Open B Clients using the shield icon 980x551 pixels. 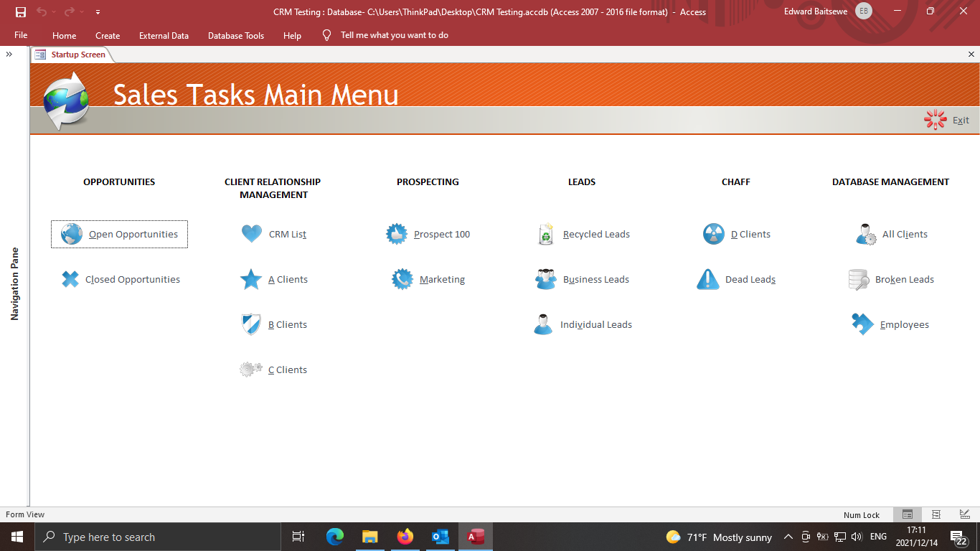[252, 324]
